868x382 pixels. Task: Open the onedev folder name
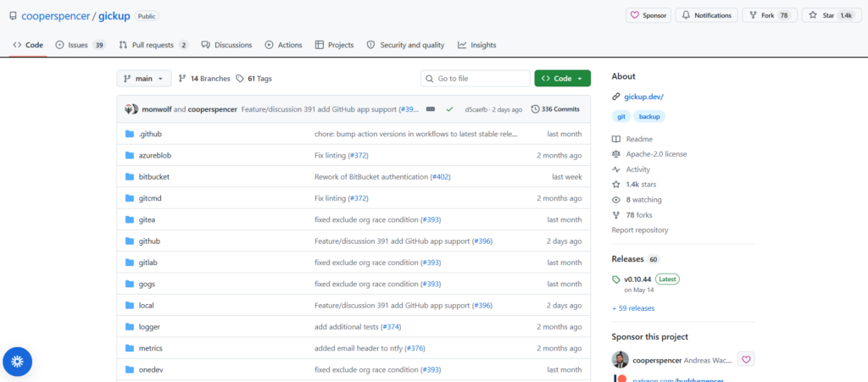click(151, 369)
